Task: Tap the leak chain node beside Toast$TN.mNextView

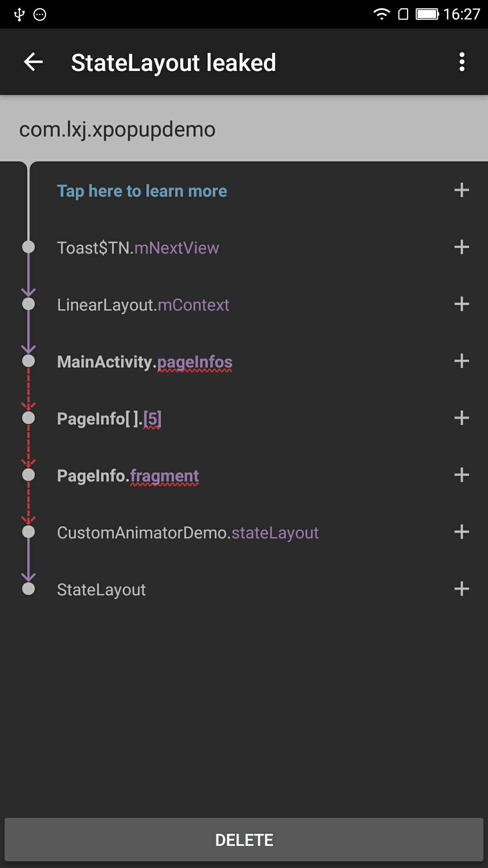Action: click(x=29, y=247)
